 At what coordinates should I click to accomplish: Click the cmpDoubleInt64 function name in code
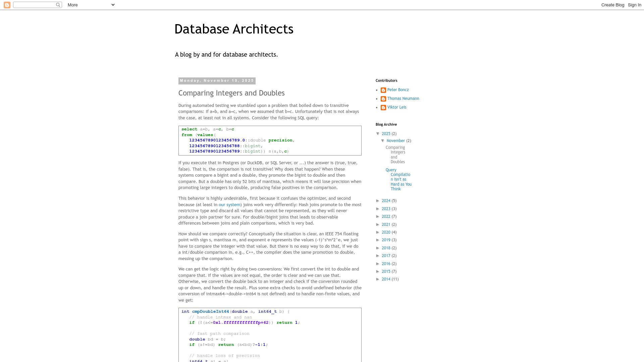[210, 312]
